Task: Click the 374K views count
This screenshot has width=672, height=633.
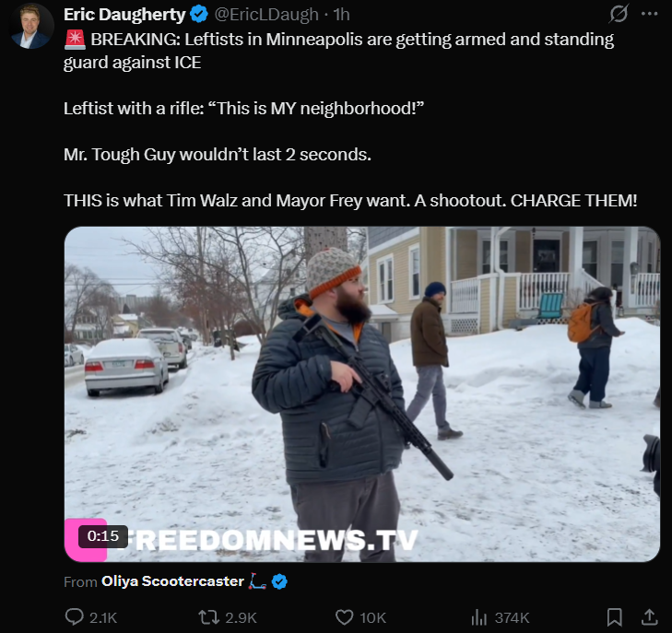Action: [x=513, y=618]
